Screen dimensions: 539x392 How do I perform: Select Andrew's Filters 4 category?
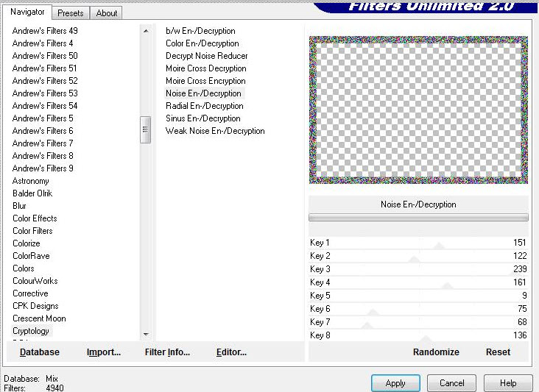tap(43, 43)
